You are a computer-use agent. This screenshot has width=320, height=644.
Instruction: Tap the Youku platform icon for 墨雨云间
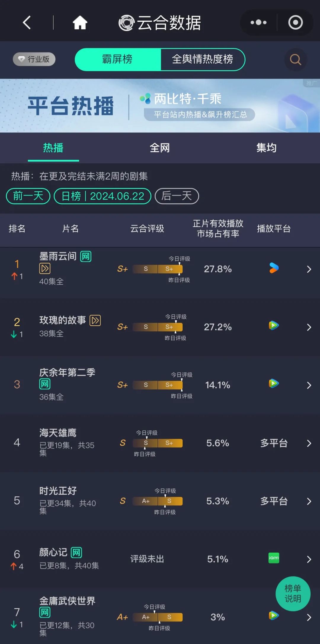[274, 268]
